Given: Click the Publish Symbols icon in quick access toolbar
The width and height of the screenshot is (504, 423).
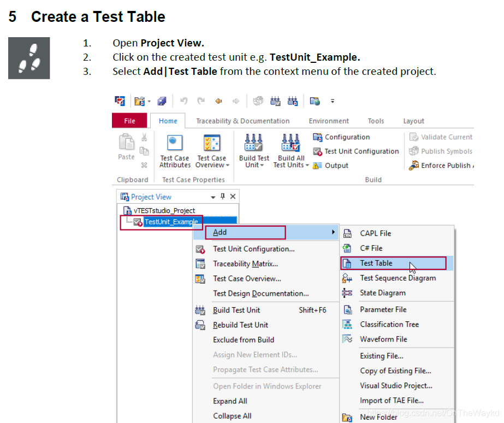Looking at the screenshot, I should point(258,101).
